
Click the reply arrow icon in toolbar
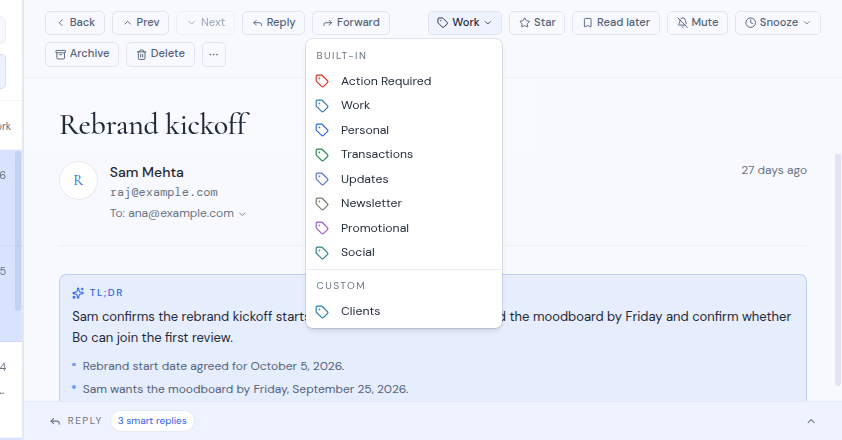[x=257, y=23]
